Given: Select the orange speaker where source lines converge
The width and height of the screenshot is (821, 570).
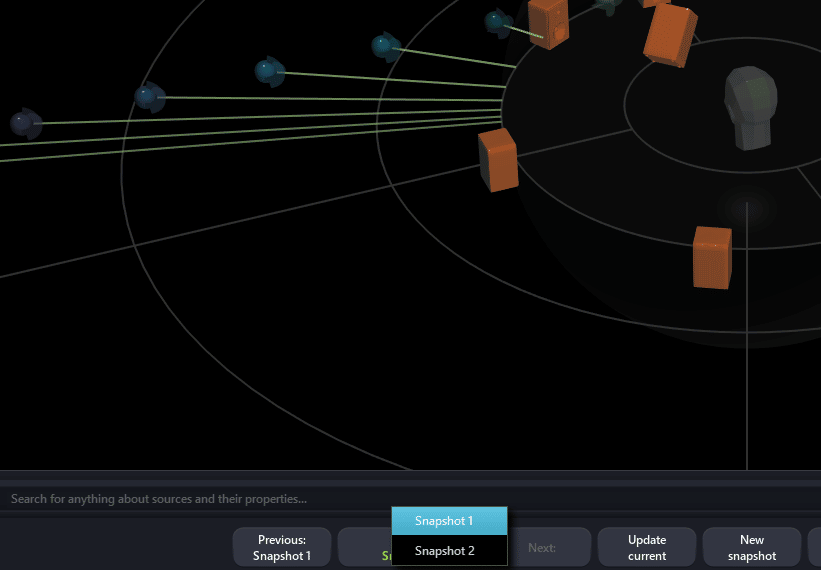Looking at the screenshot, I should click(498, 159).
